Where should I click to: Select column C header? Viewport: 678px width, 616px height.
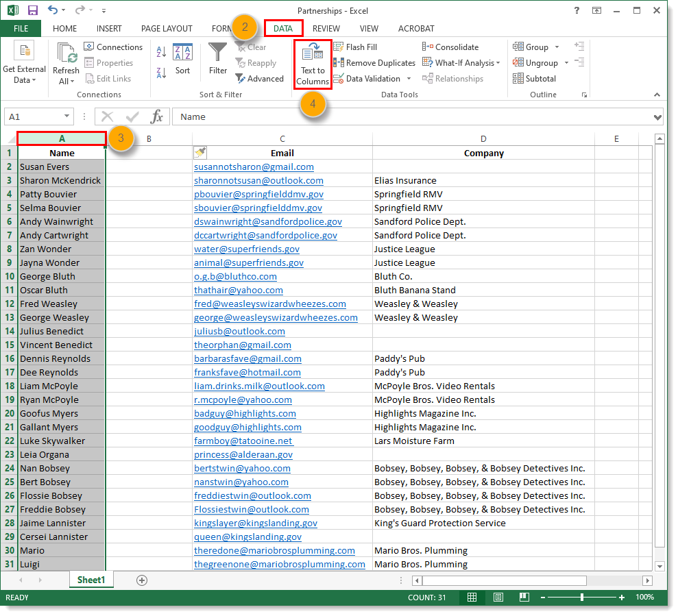[x=282, y=139]
